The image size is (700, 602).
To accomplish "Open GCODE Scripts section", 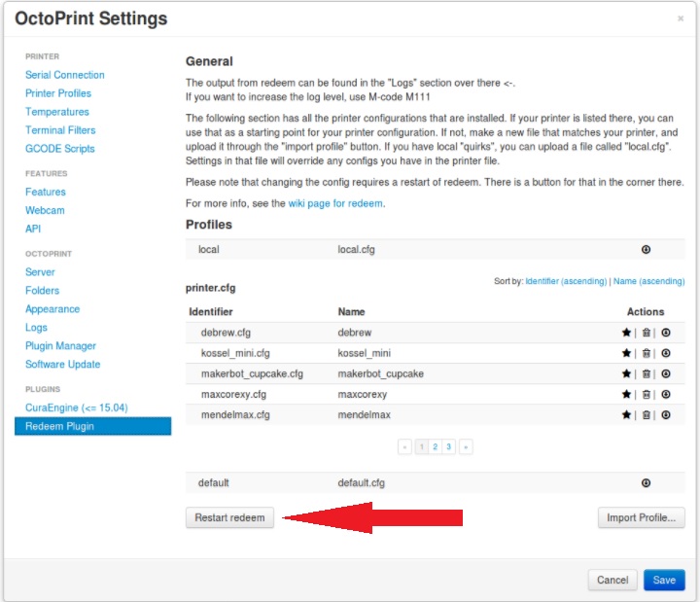I will (60, 148).
